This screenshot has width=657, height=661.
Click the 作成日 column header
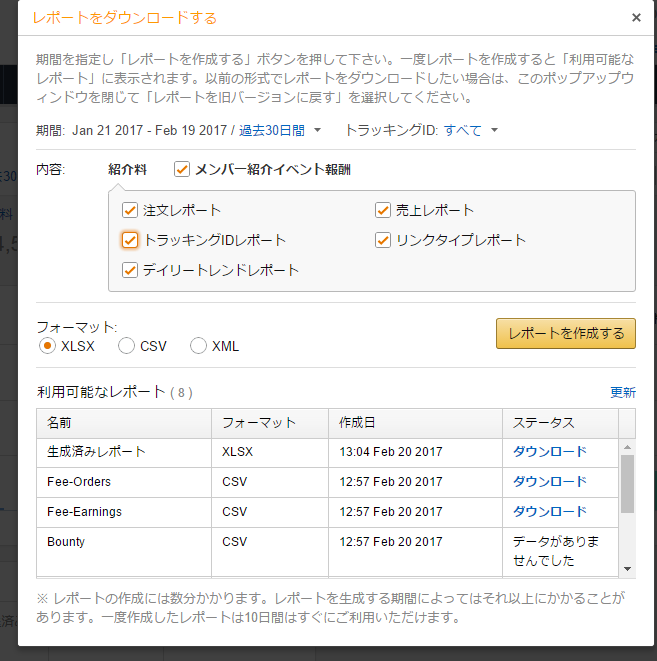(x=415, y=423)
